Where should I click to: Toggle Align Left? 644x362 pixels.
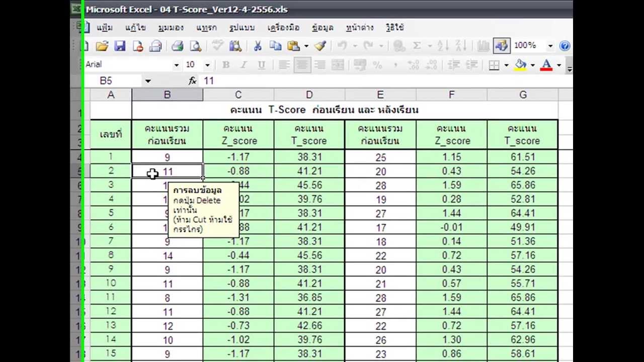tap(284, 65)
